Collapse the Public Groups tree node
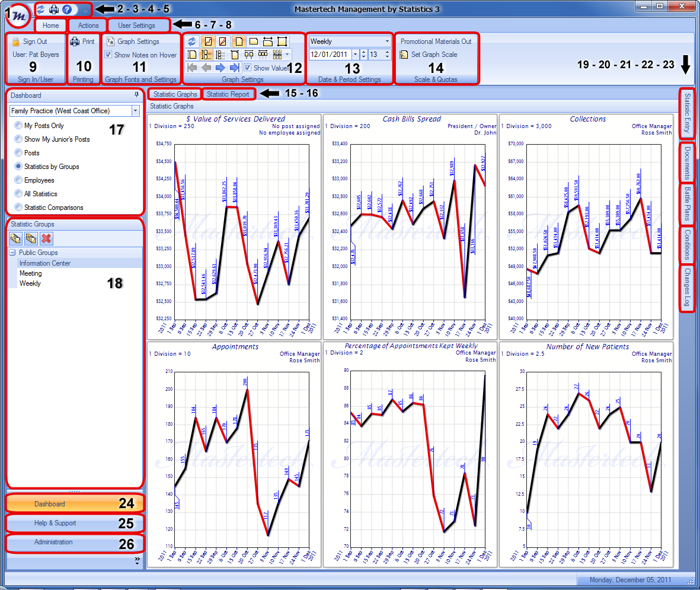 (12, 253)
